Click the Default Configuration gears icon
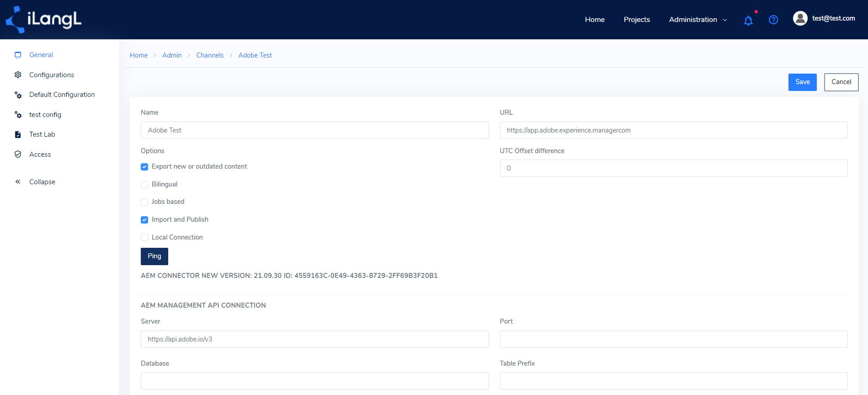Viewport: 868px width, 395px height. point(18,95)
